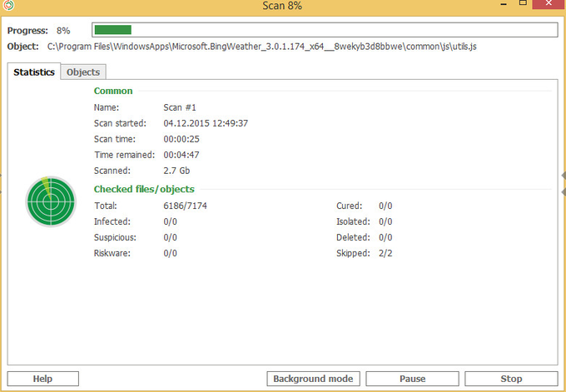This screenshot has width=566, height=392.
Task: Click total files value 6186/7174
Action: 185,206
